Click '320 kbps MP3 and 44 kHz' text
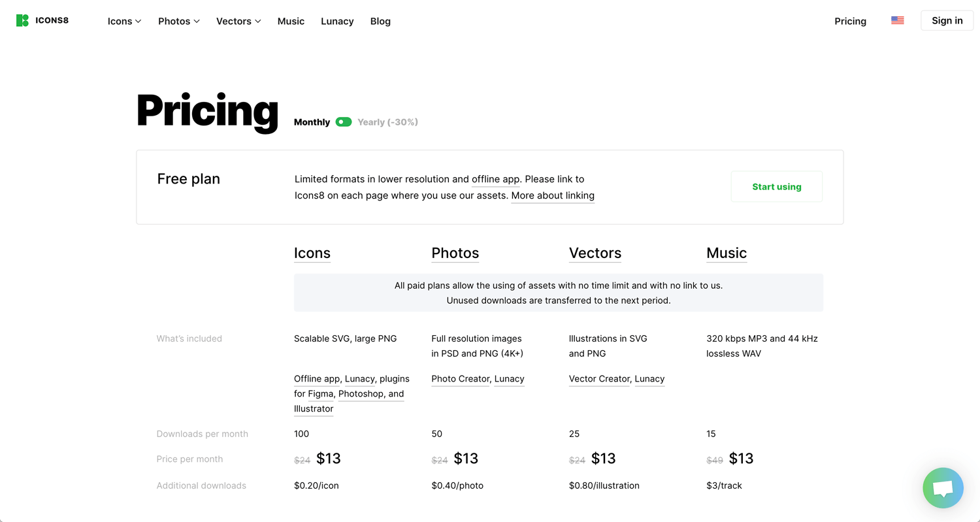This screenshot has width=980, height=522. click(x=762, y=338)
